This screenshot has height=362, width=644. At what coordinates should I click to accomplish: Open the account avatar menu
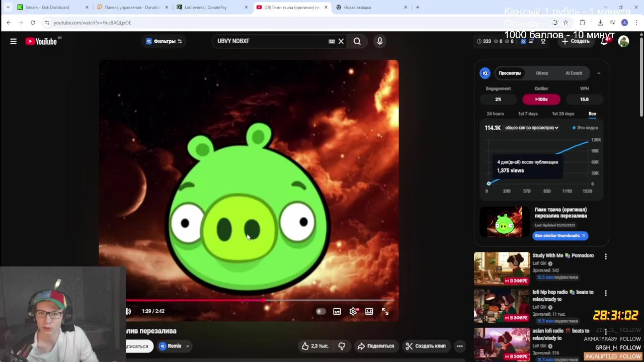[623, 41]
